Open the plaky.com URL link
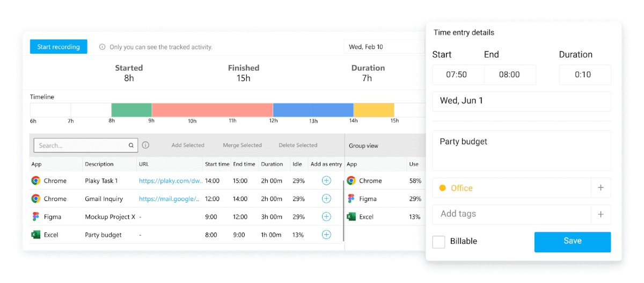 [x=171, y=181]
